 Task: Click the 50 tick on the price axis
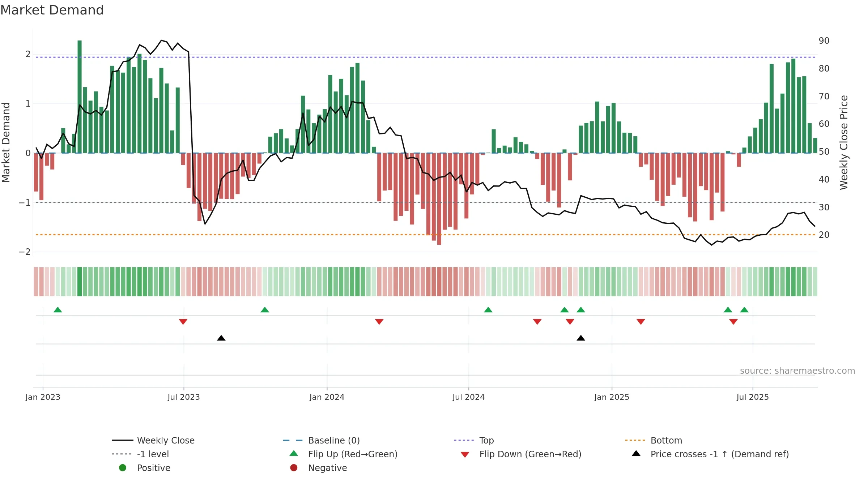(824, 151)
